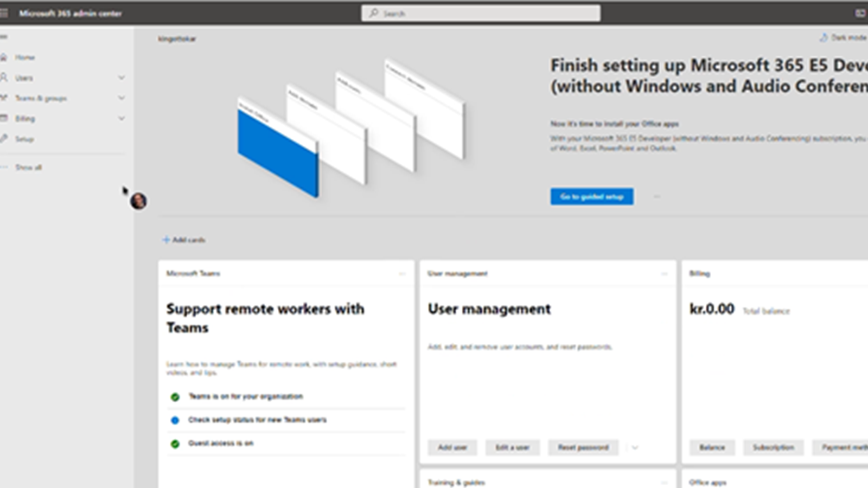Click the Home icon in sidebar
Viewport: 868px width, 488px height.
pyautogui.click(x=4, y=57)
